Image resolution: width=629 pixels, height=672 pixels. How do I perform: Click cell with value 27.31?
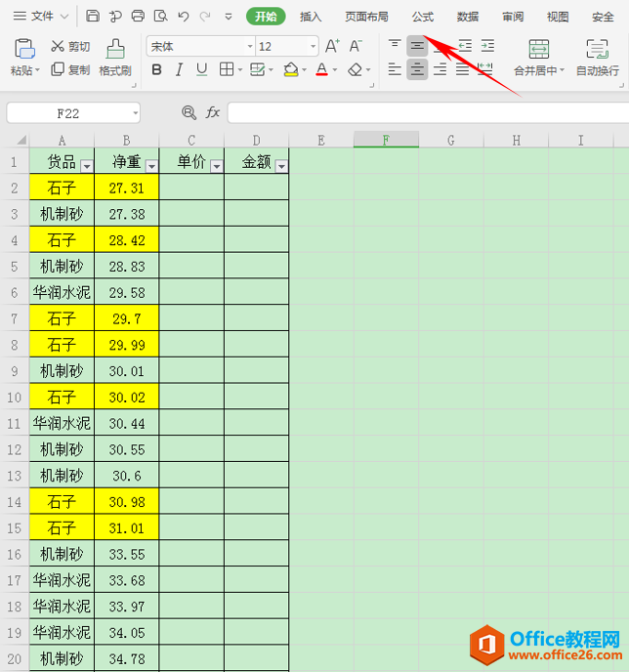[x=126, y=188]
